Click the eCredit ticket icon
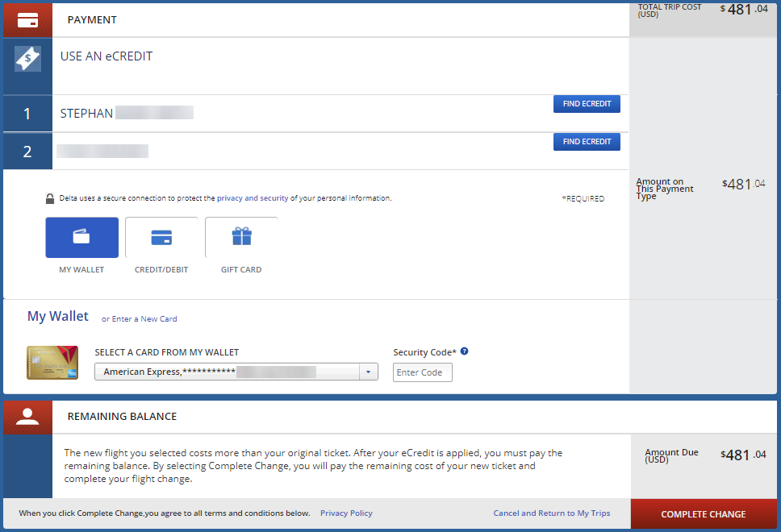This screenshot has height=532, width=781. tap(28, 58)
